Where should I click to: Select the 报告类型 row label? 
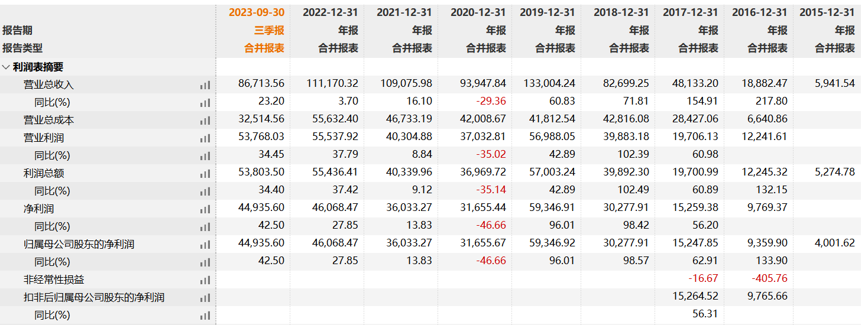click(22, 48)
